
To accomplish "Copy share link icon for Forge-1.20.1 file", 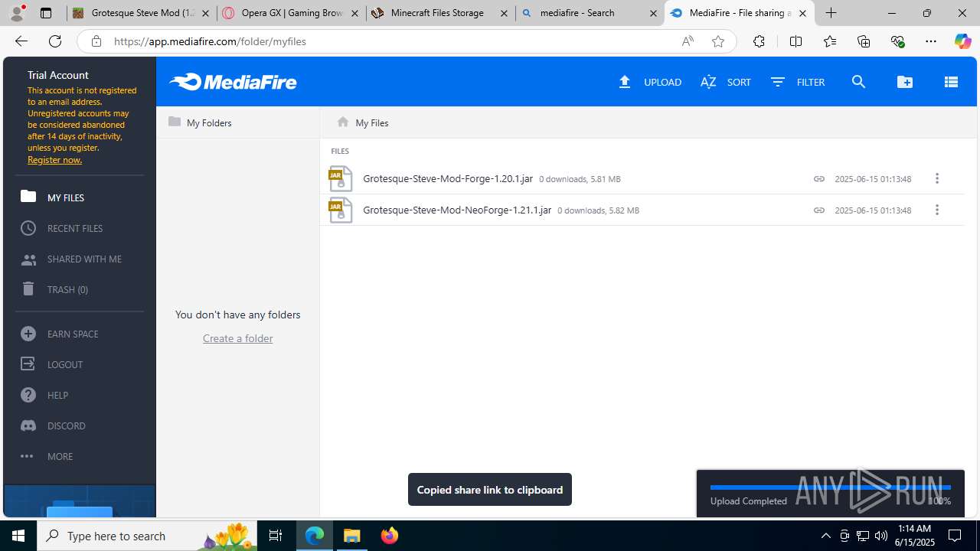I will pyautogui.click(x=818, y=178).
